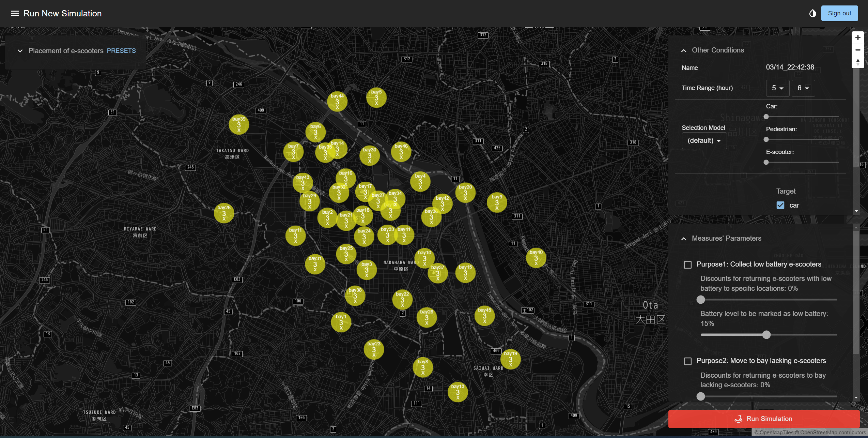Open the hamburger navigation menu

coord(15,13)
